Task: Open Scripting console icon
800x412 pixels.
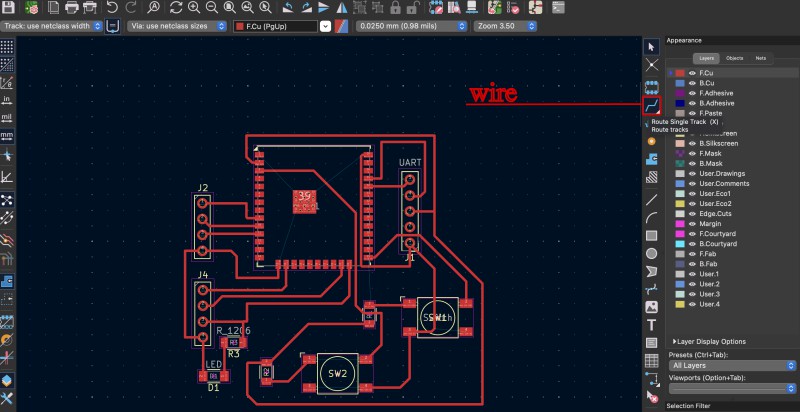Action: (559, 7)
